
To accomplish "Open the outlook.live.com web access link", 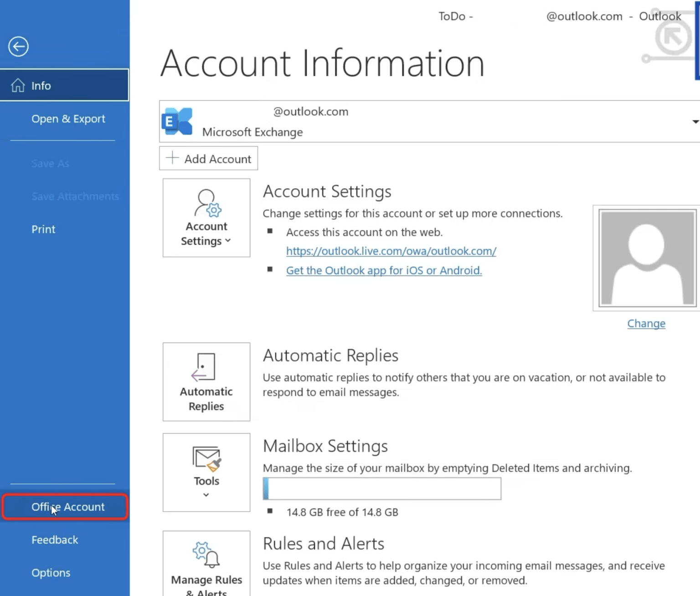I will click(391, 251).
